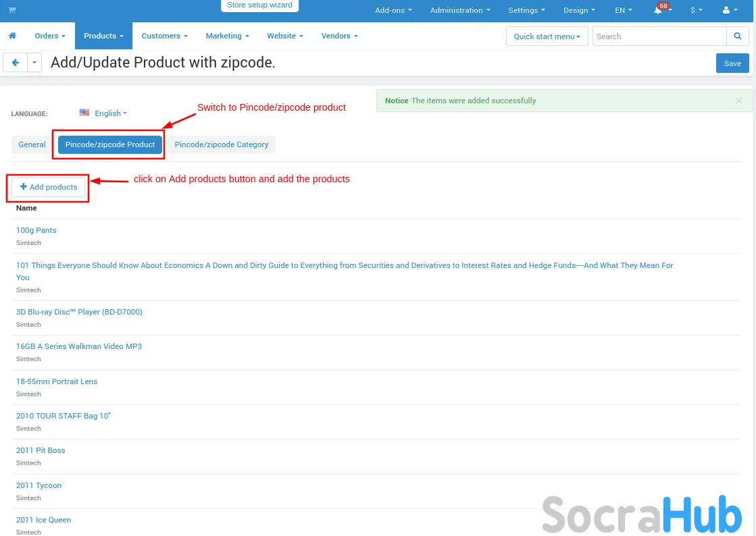756x536 pixels.
Task: Open the Settings dropdown menu
Action: tap(526, 10)
